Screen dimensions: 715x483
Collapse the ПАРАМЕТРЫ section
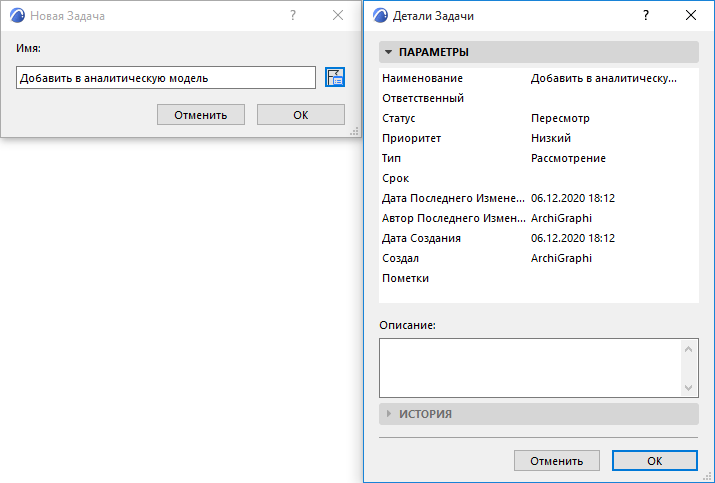(539, 52)
